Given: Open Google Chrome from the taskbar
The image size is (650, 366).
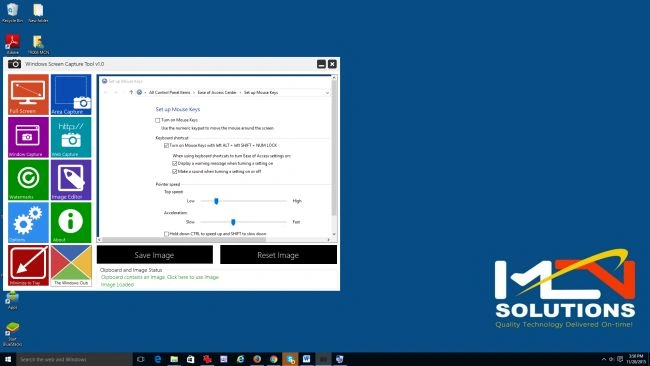Looking at the screenshot, I should point(274,359).
